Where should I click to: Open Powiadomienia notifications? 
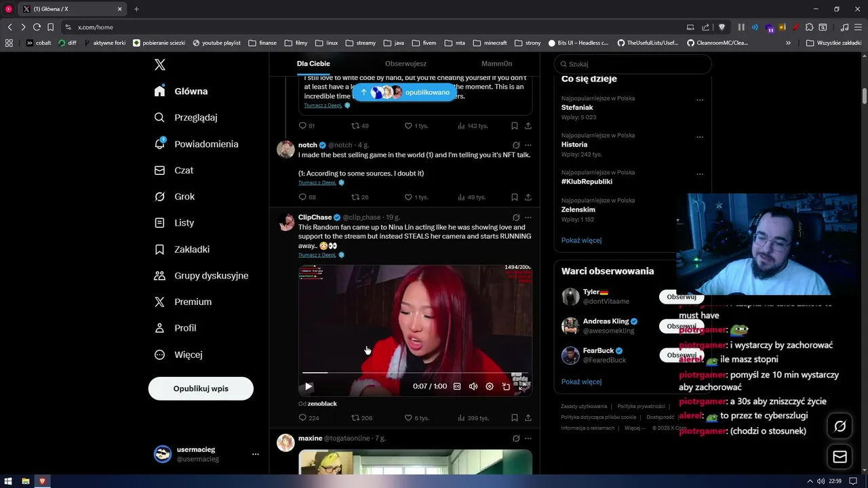coord(197,144)
